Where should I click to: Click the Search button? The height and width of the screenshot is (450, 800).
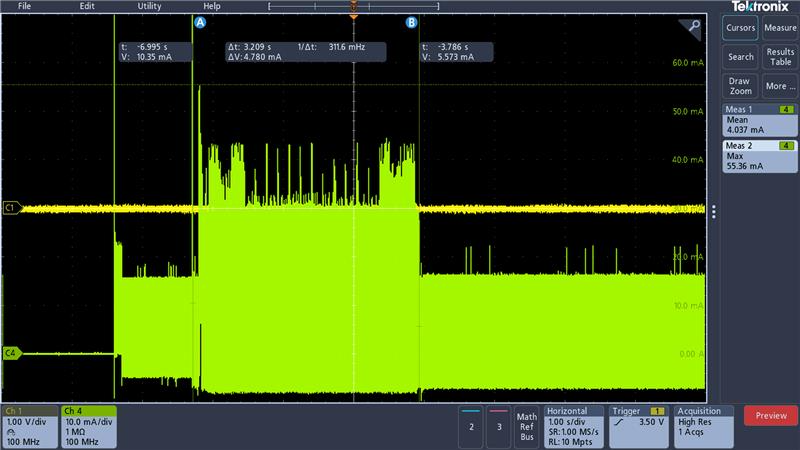click(x=740, y=57)
